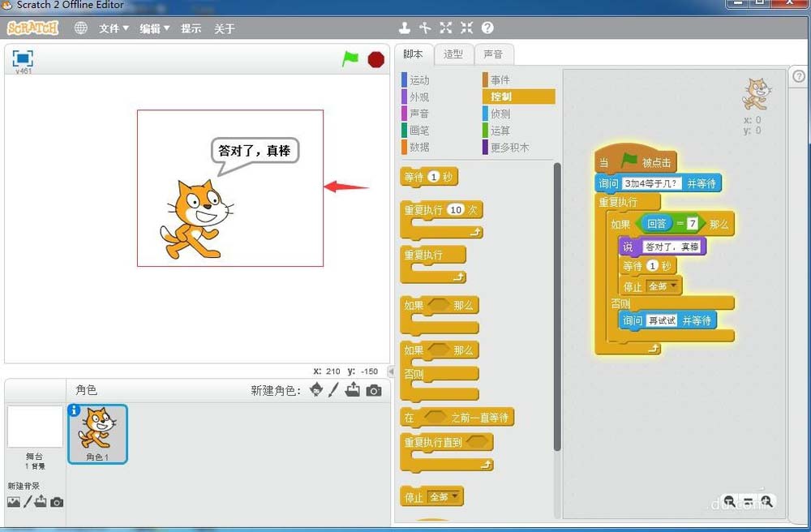Click the green flag to run
The height and width of the screenshot is (532, 811).
pos(350,58)
